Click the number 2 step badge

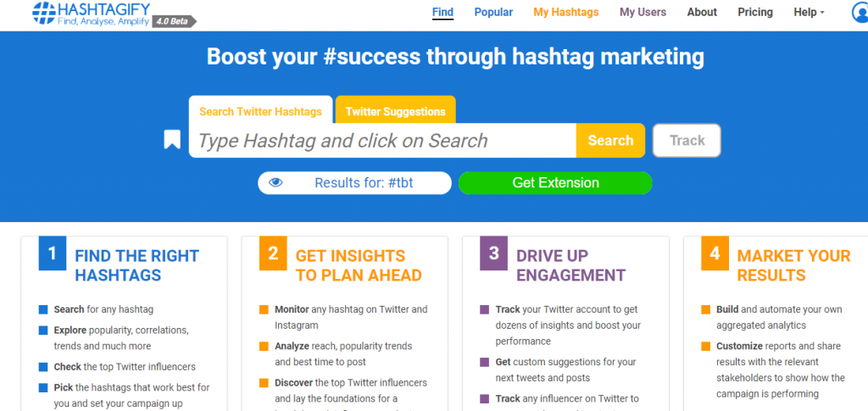coord(273,253)
